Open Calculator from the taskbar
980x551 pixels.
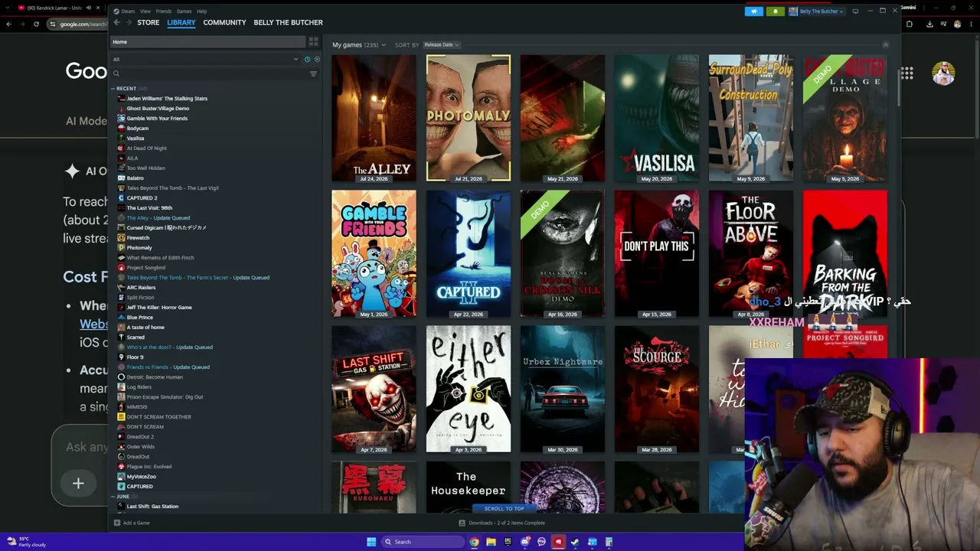pyautogui.click(x=609, y=542)
